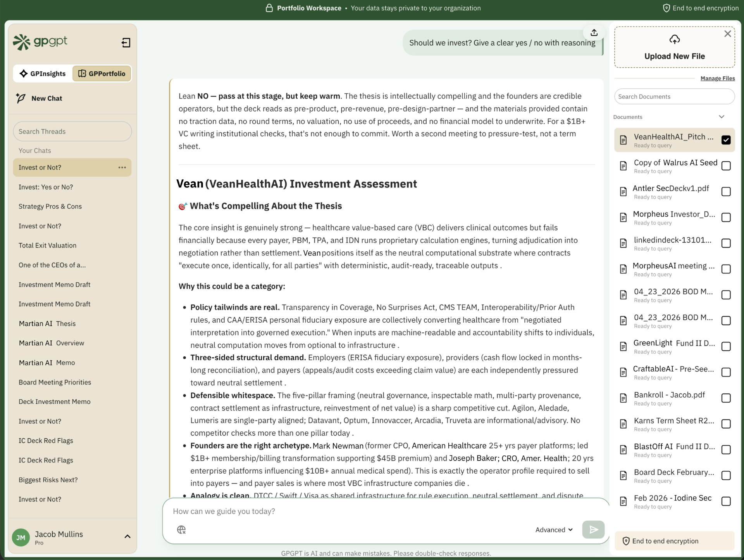This screenshot has height=560, width=744.
Task: Click the cloud upload icon
Action: (675, 40)
